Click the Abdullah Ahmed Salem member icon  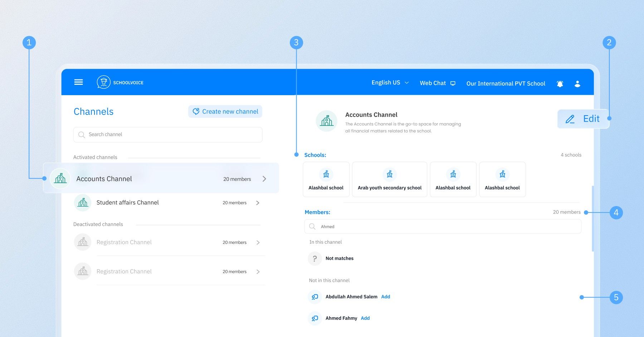click(315, 297)
